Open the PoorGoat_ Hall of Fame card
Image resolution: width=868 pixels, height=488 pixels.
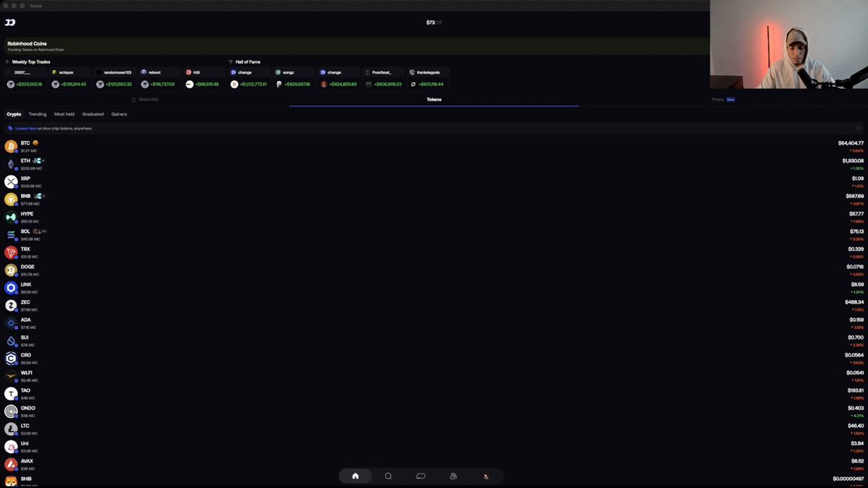[383, 78]
